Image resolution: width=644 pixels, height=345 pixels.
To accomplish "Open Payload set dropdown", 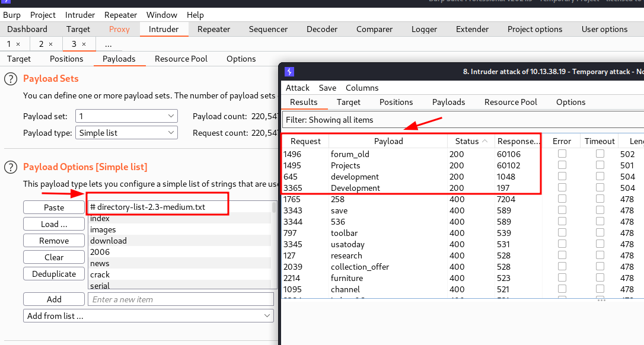I will point(126,116).
